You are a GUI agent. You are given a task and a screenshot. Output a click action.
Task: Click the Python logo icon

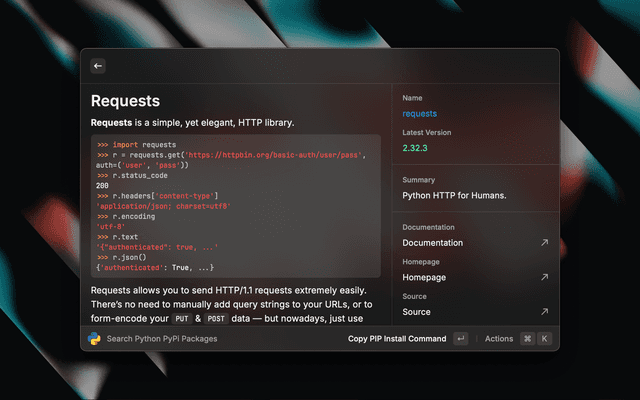tap(94, 338)
